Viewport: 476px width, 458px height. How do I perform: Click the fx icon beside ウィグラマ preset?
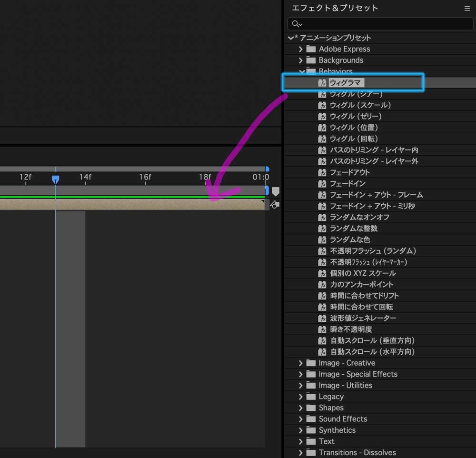click(x=321, y=82)
